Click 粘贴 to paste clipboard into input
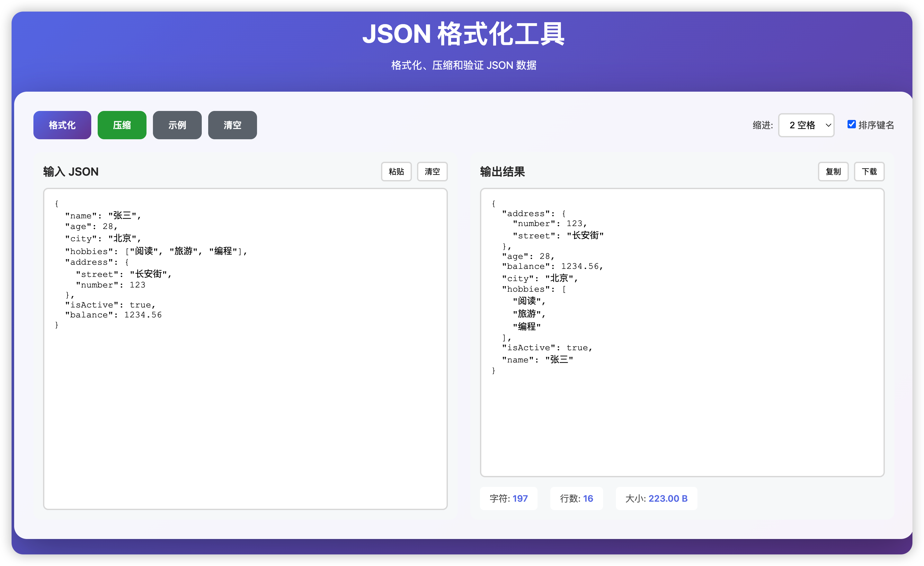Screen dimensions: 924x566 click(x=396, y=171)
